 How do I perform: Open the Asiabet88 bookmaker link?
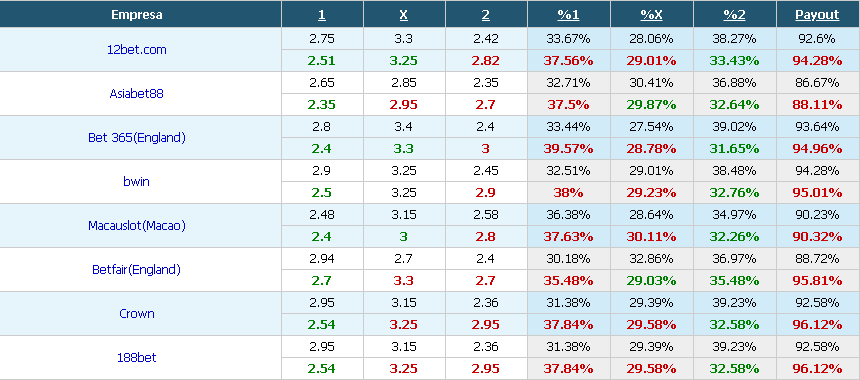tap(137, 93)
